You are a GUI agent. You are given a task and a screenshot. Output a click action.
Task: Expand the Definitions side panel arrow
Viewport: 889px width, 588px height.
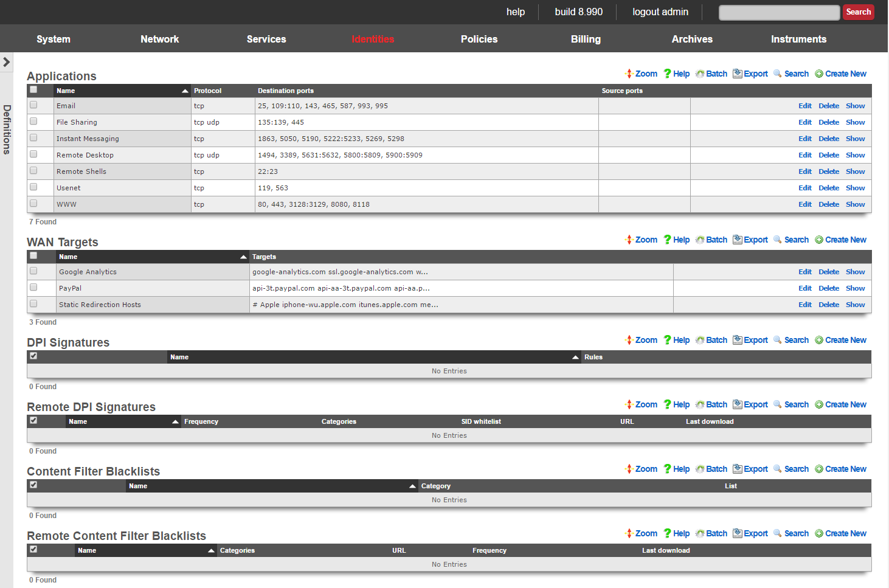(x=6, y=62)
